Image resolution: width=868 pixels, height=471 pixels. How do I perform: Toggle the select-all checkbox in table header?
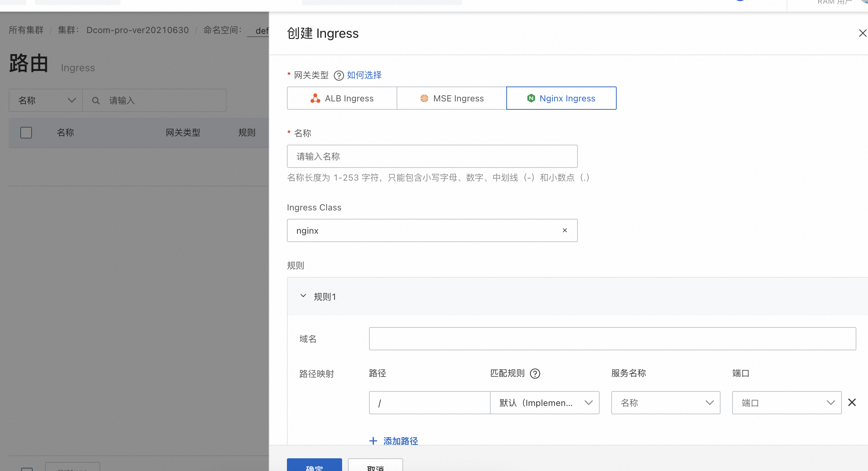coord(26,133)
